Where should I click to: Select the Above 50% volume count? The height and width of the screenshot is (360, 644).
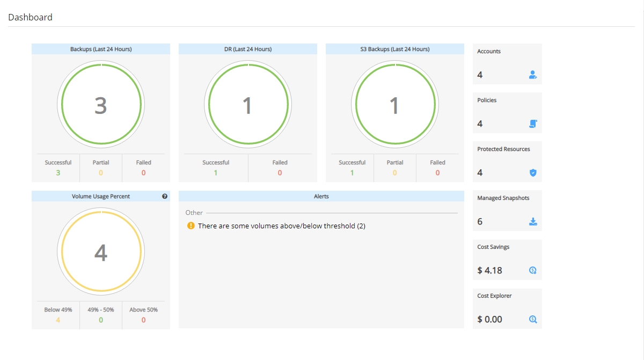click(x=143, y=320)
